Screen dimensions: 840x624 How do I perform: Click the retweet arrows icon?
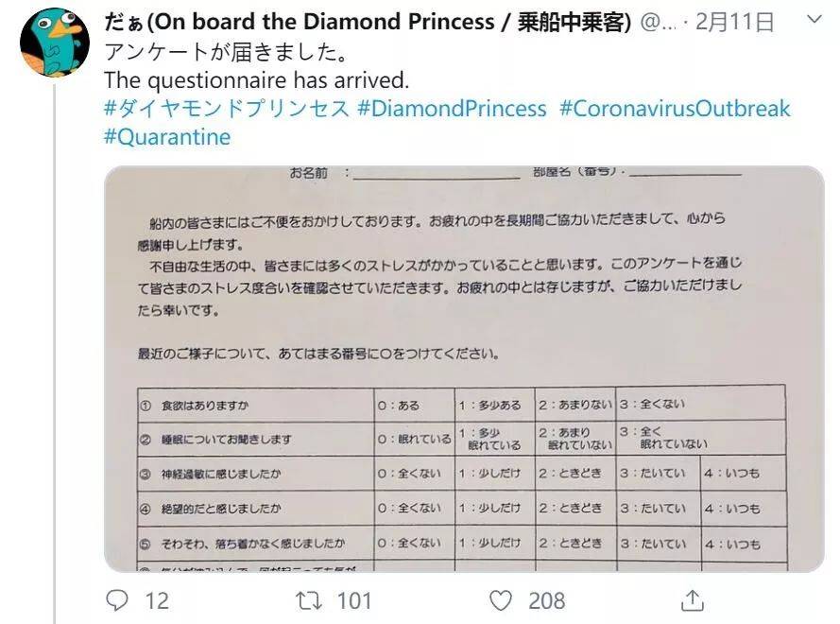309,600
